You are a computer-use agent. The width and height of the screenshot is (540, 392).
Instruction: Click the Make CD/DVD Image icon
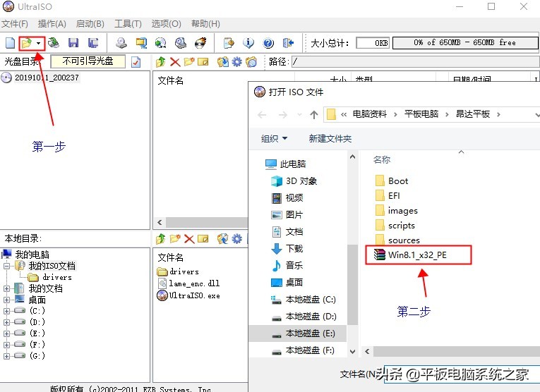(121, 43)
